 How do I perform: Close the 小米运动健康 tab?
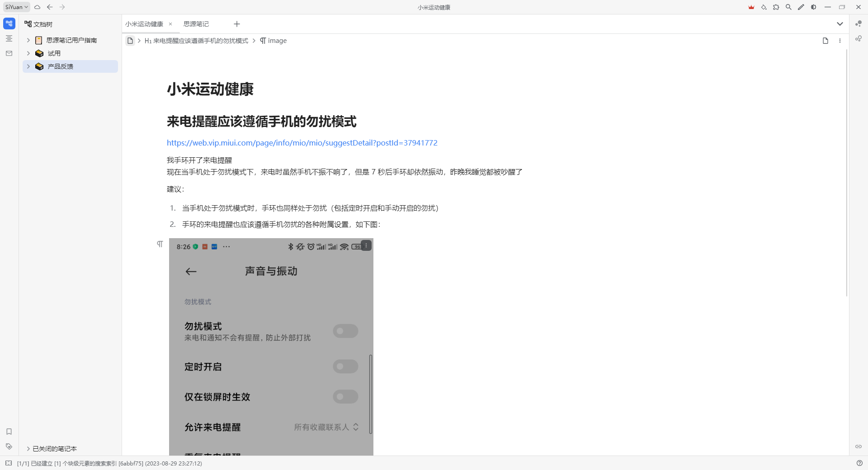point(170,24)
